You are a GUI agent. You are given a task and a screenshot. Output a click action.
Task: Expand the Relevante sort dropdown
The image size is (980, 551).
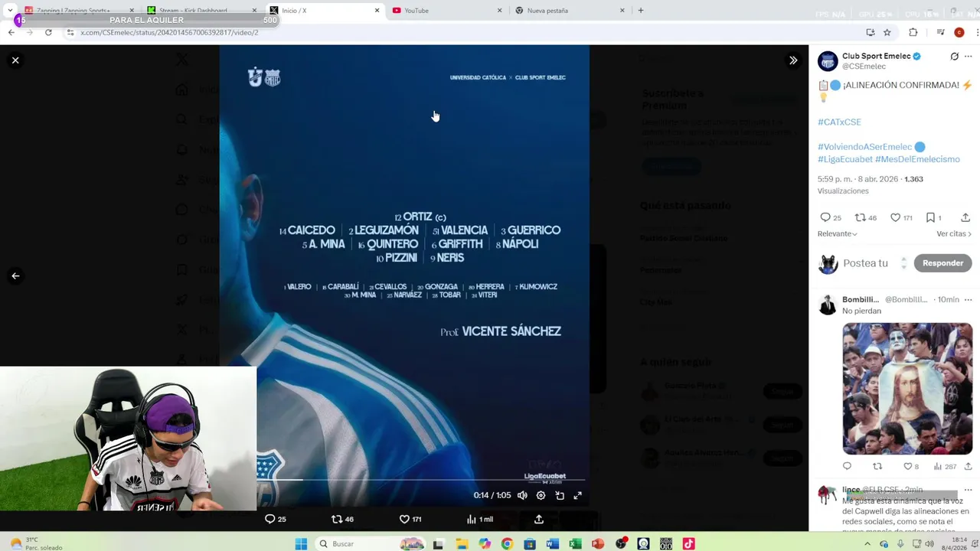point(837,233)
